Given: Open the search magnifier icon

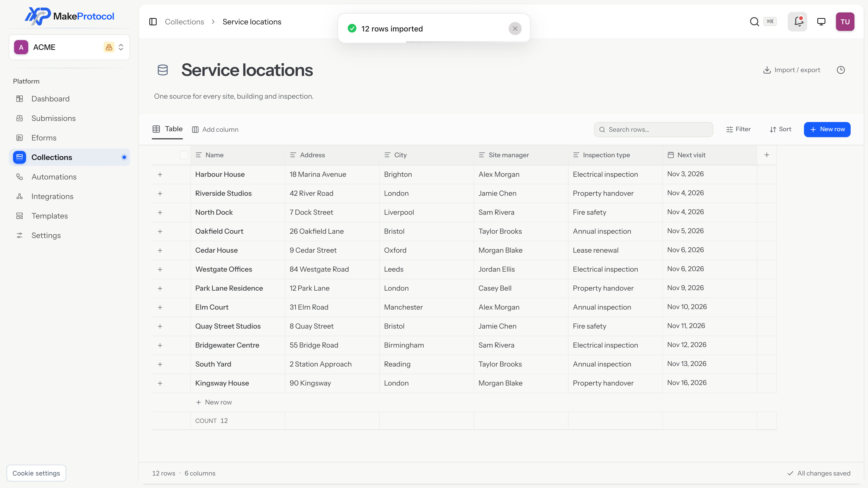Looking at the screenshot, I should (754, 22).
